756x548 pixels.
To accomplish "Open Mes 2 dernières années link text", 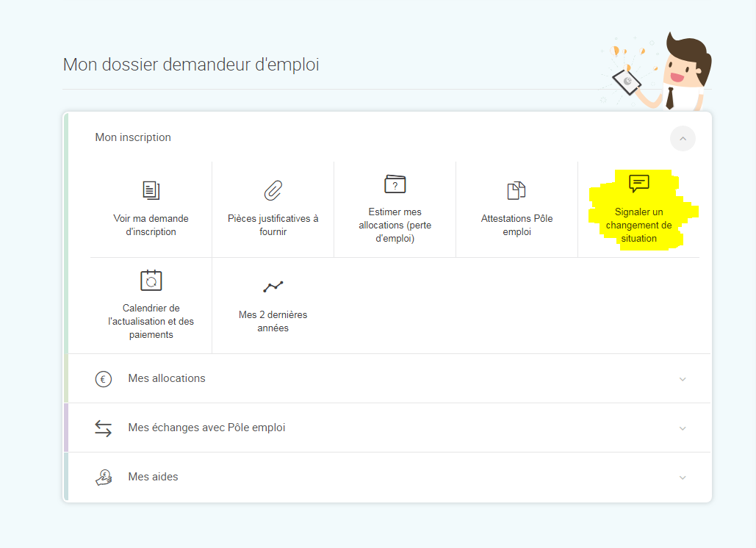I will click(273, 321).
